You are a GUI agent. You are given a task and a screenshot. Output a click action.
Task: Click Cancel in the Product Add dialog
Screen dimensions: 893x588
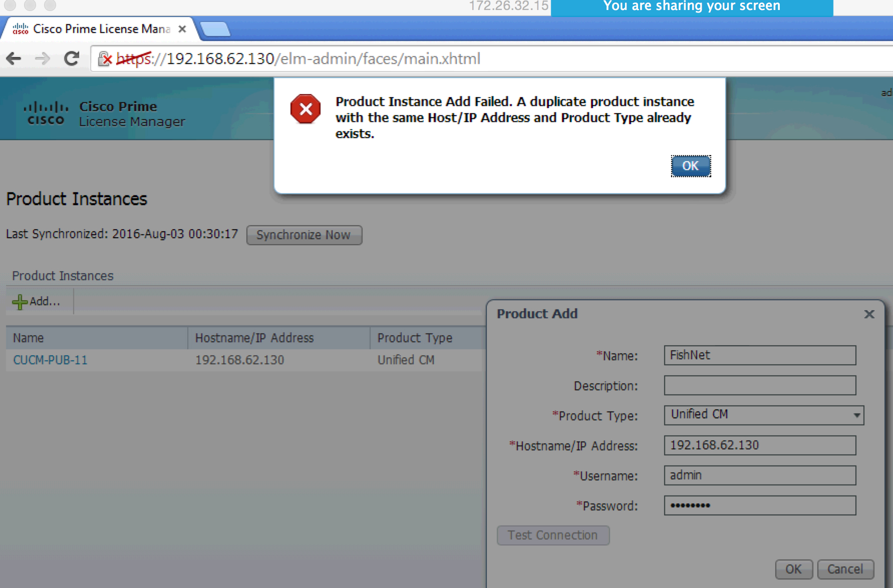coord(845,569)
